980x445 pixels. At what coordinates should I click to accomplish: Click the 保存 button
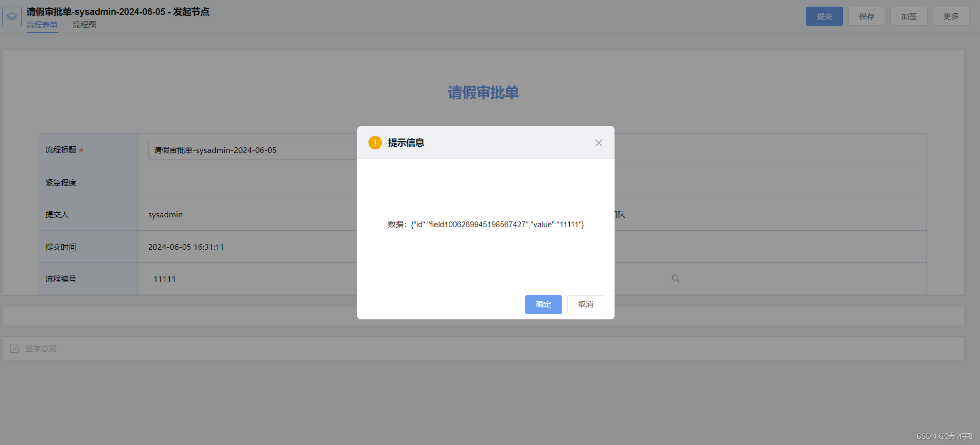point(867,16)
